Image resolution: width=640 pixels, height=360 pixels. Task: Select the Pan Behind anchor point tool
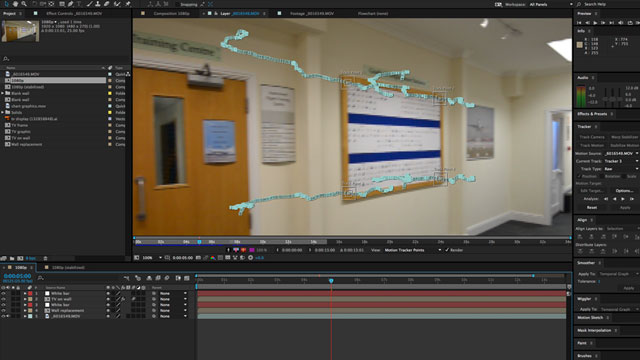coord(51,4)
